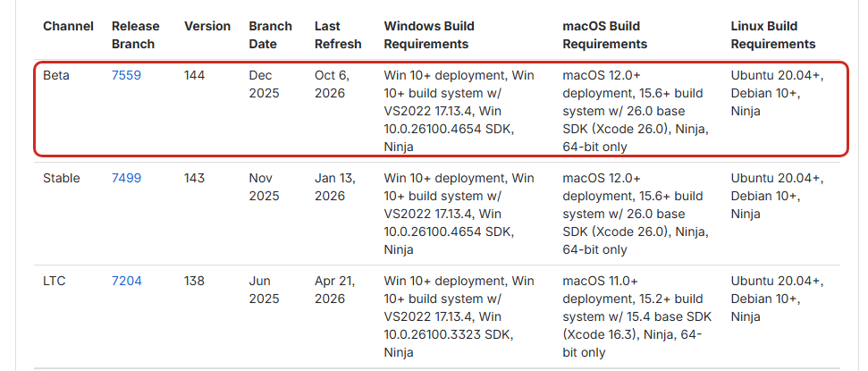The height and width of the screenshot is (371, 868).
Task: Click the Nov 2025 branch date cell
Action: pos(264,187)
